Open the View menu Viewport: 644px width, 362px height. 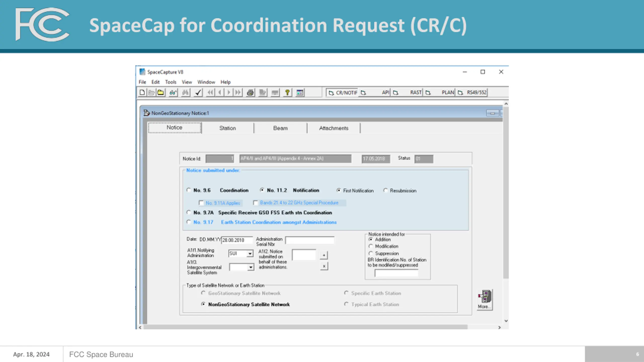[x=187, y=82]
